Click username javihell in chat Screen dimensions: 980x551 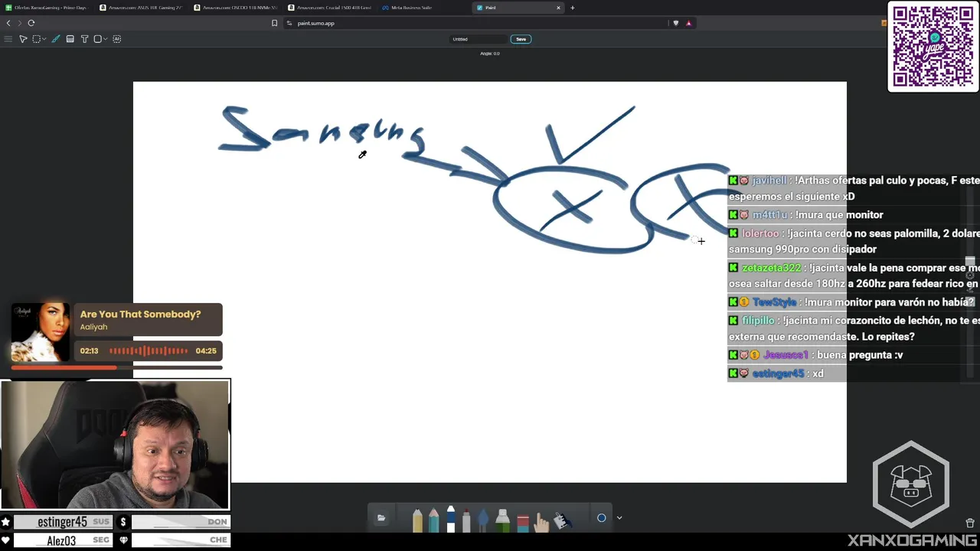click(769, 181)
